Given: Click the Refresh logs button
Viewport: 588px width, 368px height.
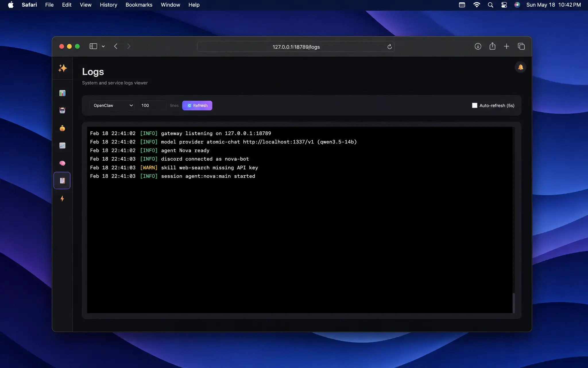Looking at the screenshot, I should (197, 106).
